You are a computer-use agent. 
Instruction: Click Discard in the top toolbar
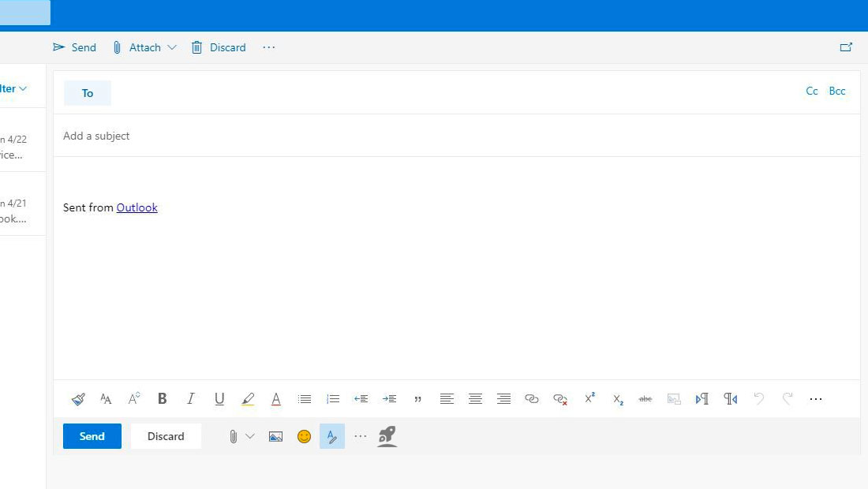pyautogui.click(x=219, y=47)
